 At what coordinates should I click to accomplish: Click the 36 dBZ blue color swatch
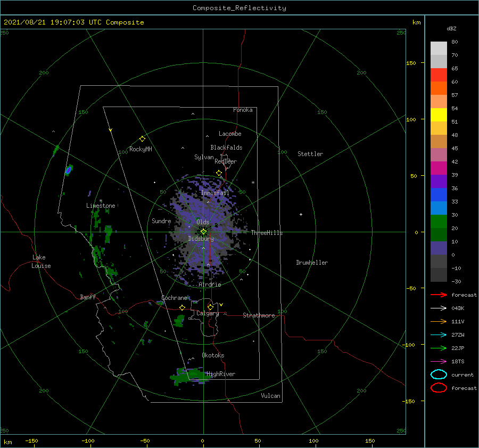tap(439, 194)
